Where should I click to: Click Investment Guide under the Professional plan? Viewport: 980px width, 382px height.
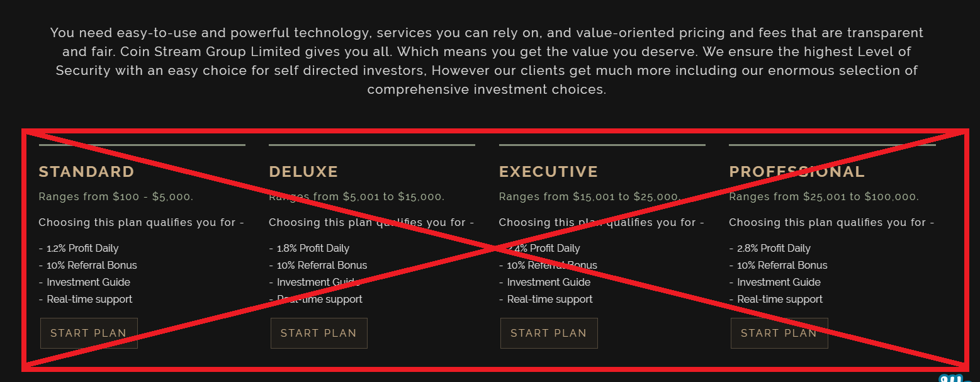point(775,283)
